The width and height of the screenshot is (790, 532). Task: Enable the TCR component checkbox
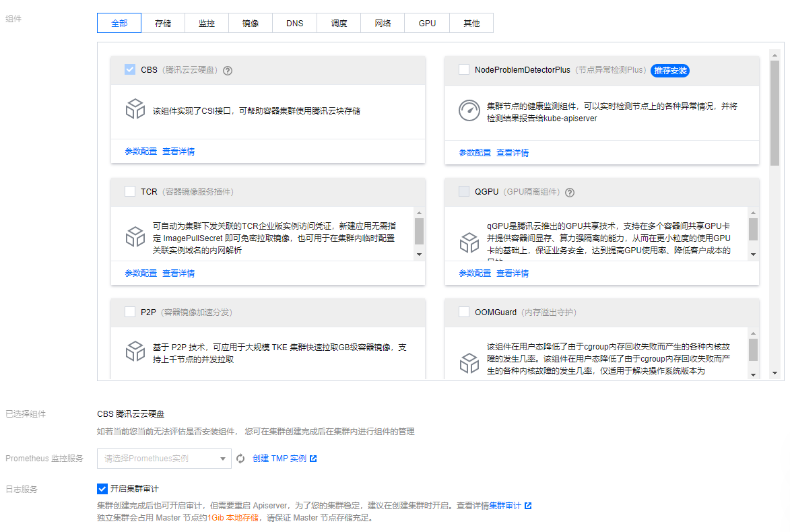[130, 191]
